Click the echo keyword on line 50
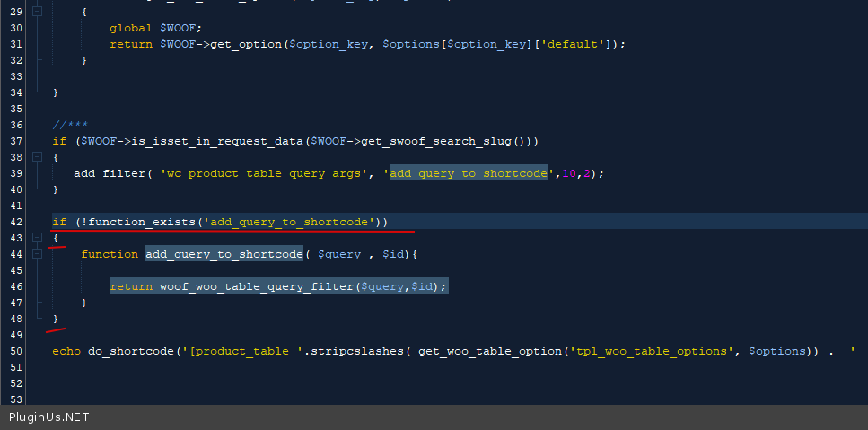The image size is (868, 430). coord(66,351)
